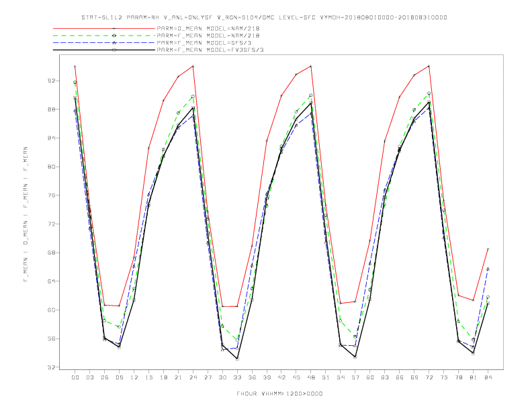532x411 pixels.
Task: Click x-axis forecast hour label 72
Action: pyautogui.click(x=429, y=377)
